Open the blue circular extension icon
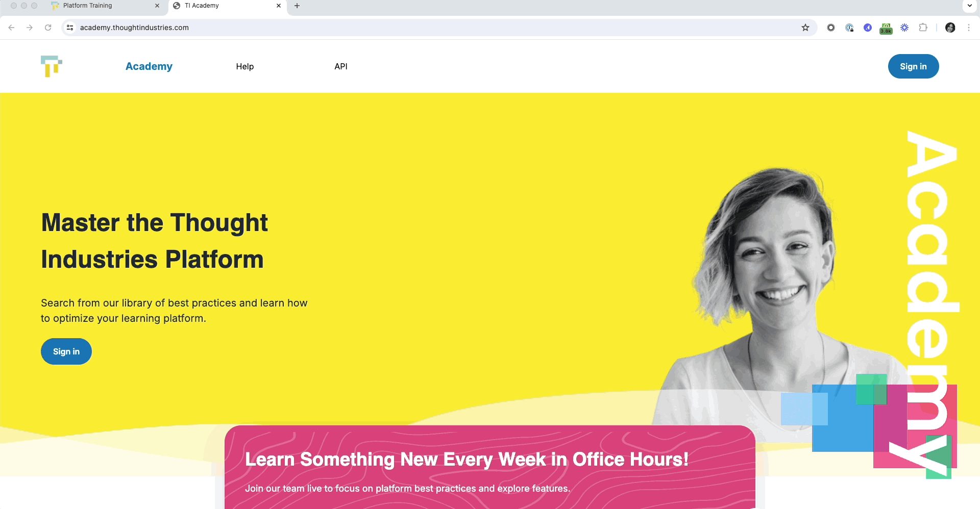 868,28
